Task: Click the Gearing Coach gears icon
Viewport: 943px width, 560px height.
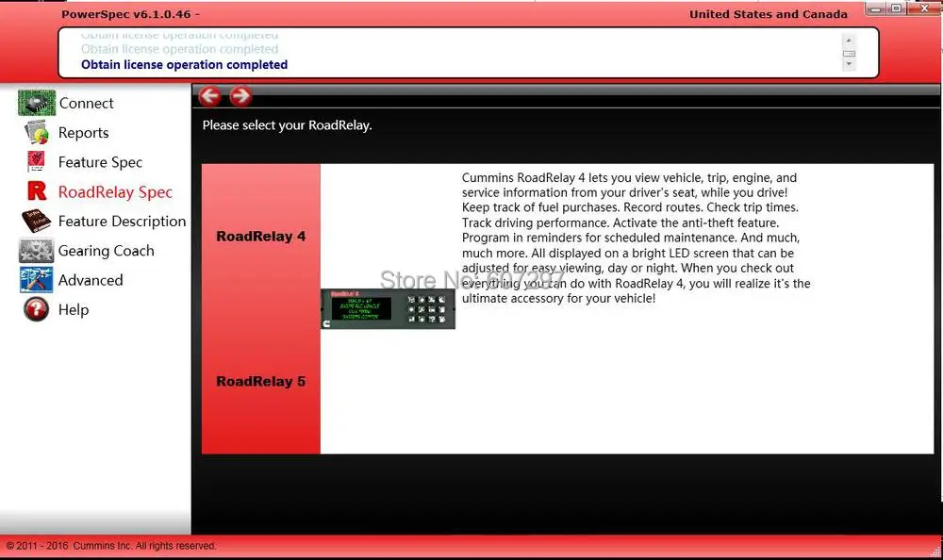Action: coord(36,250)
